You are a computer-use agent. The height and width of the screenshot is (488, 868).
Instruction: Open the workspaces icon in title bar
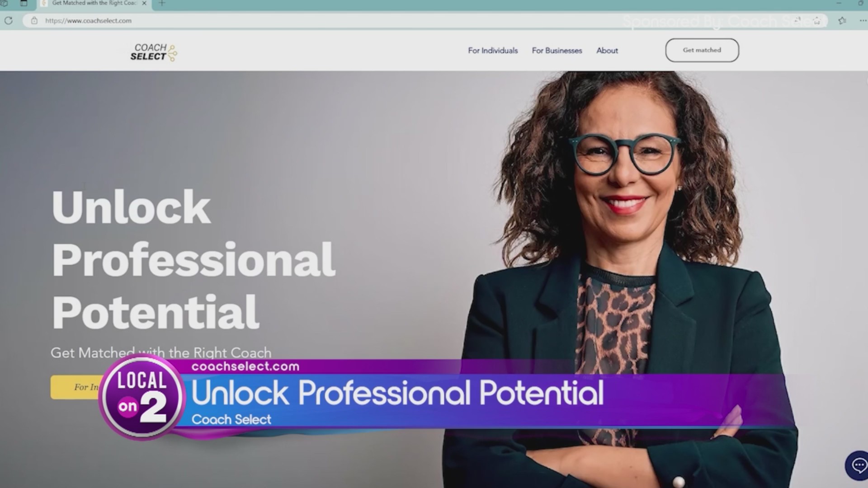tap(4, 3)
